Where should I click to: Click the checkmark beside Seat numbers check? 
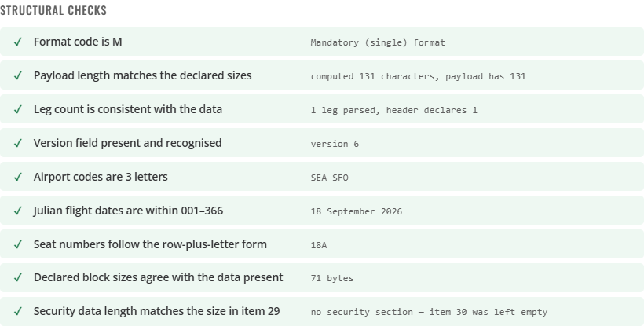17,244
